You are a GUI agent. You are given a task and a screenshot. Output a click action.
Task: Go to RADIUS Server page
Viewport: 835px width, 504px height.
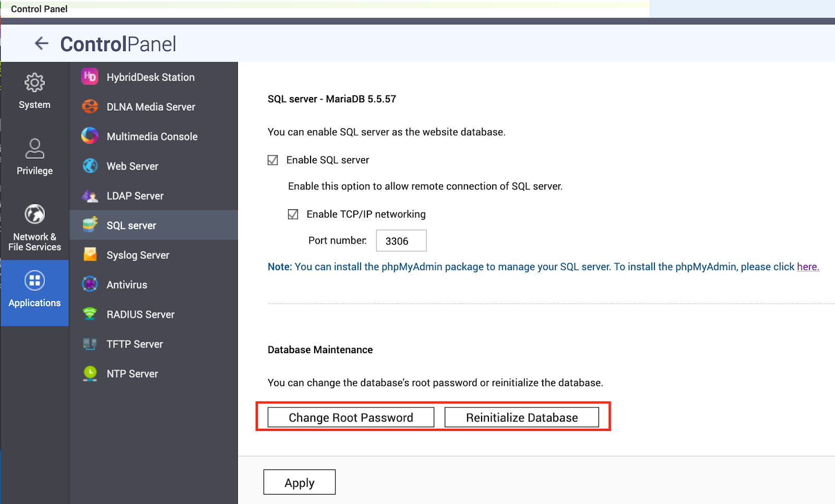[140, 315]
